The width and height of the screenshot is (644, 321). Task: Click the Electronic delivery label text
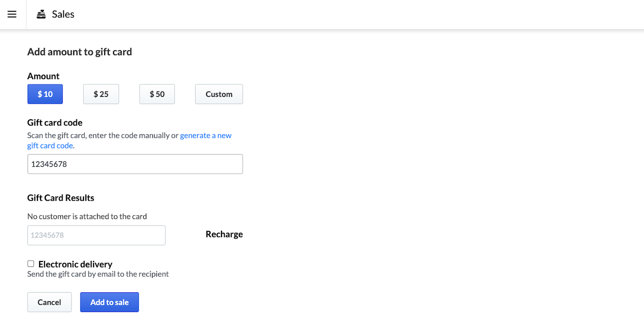click(x=75, y=264)
